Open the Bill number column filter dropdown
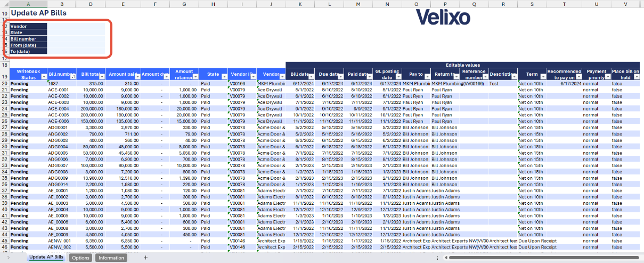The height and width of the screenshot is (263, 644). click(x=74, y=77)
